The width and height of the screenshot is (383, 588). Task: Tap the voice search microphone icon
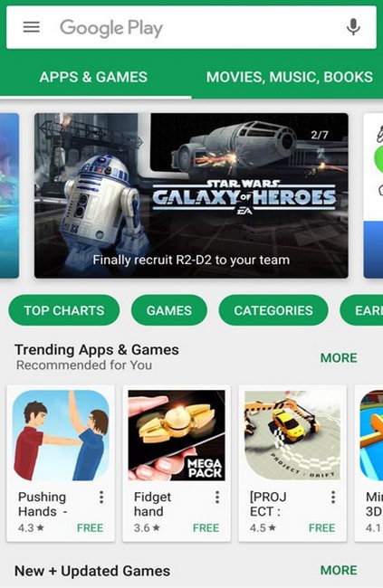coord(353,27)
